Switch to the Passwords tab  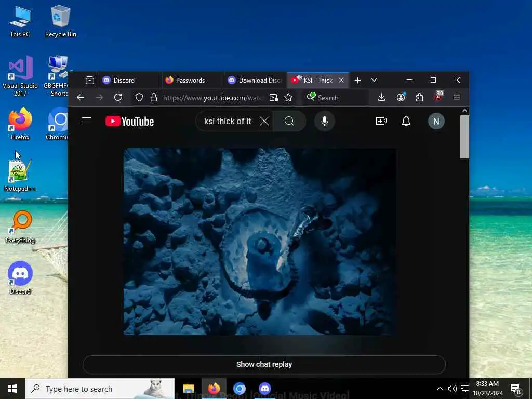coord(193,81)
